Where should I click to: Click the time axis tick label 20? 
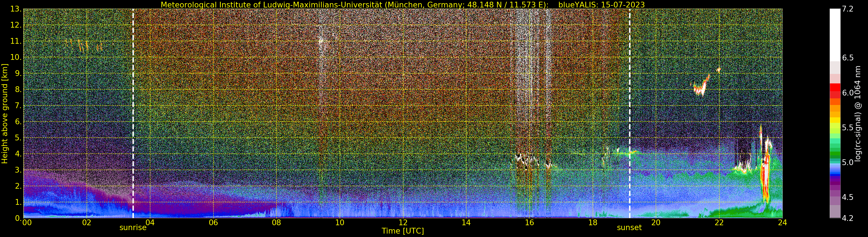click(x=656, y=222)
